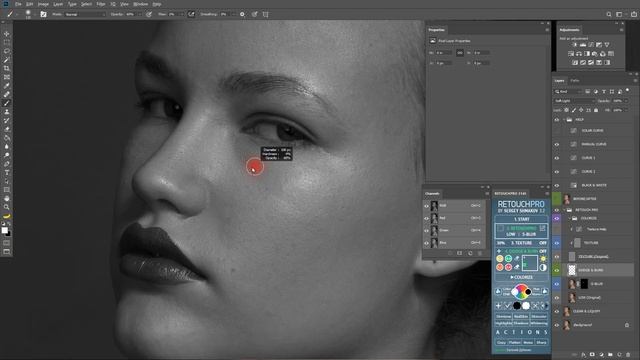The image size is (640, 360).
Task: Open the Filter menu
Action: pyautogui.click(x=100, y=4)
